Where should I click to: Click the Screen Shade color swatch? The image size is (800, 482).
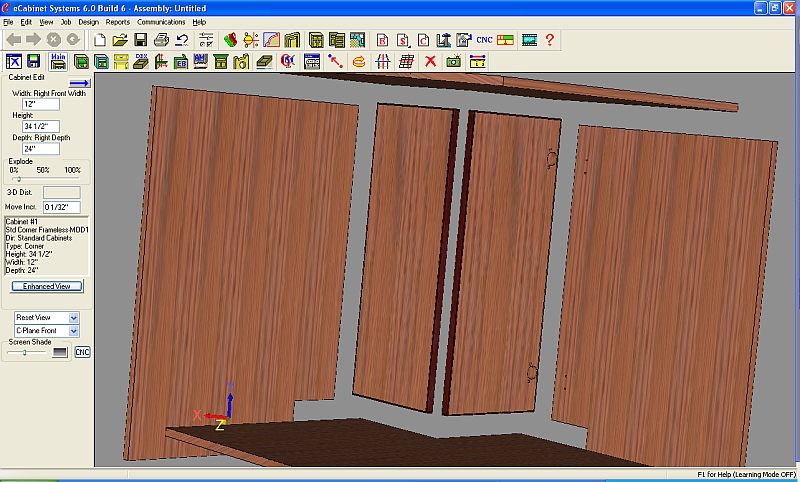[x=61, y=352]
